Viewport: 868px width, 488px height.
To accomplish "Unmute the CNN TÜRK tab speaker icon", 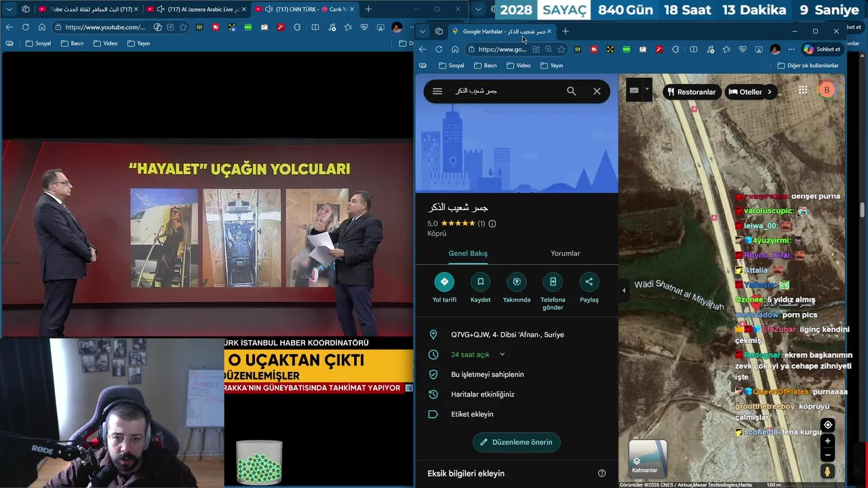I will click(269, 9).
